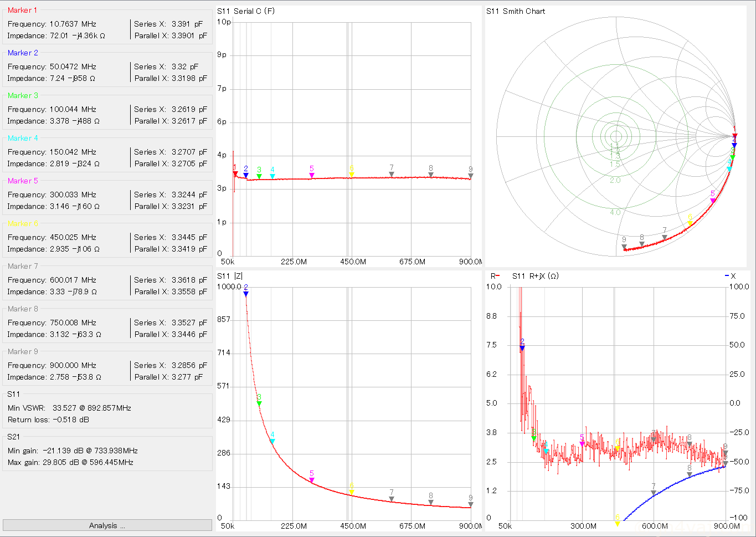The height and width of the screenshot is (537, 756).
Task: Select magenta marker 5 on the |Z| chart
Action: (312, 480)
